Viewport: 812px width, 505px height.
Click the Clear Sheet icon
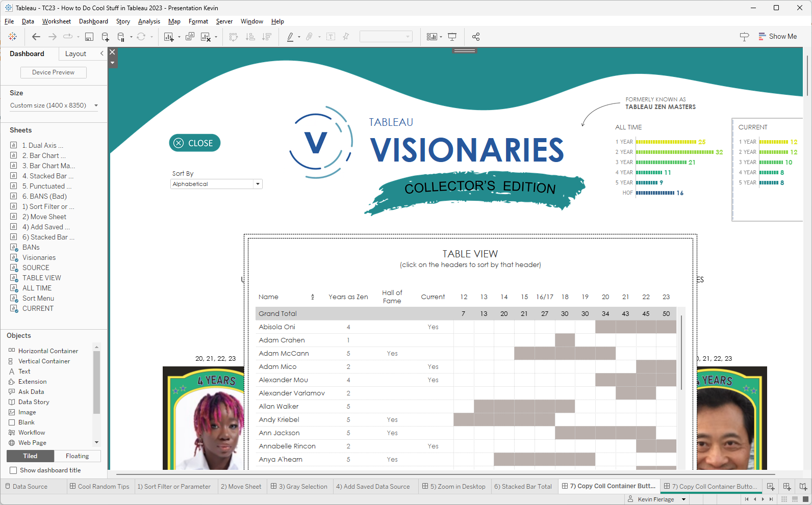point(206,37)
